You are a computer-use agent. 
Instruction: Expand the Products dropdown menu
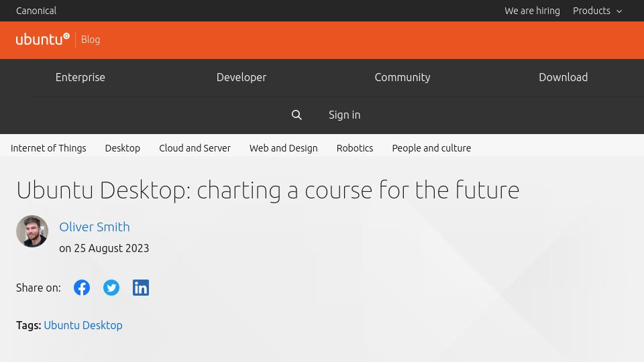click(x=598, y=11)
